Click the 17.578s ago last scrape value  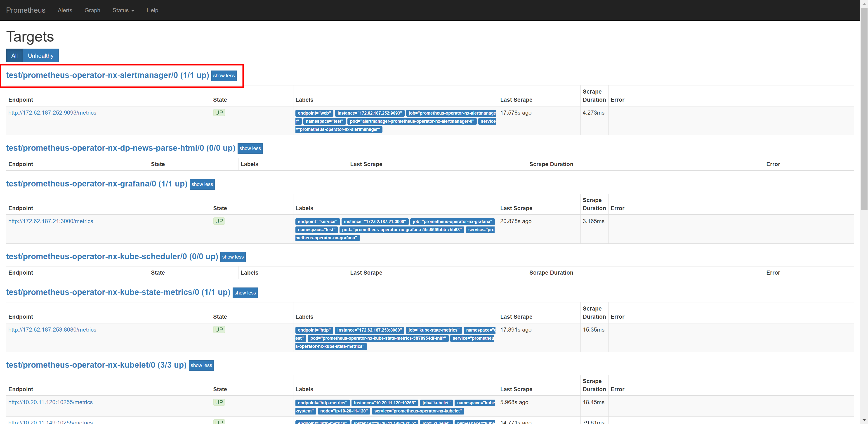coord(516,113)
